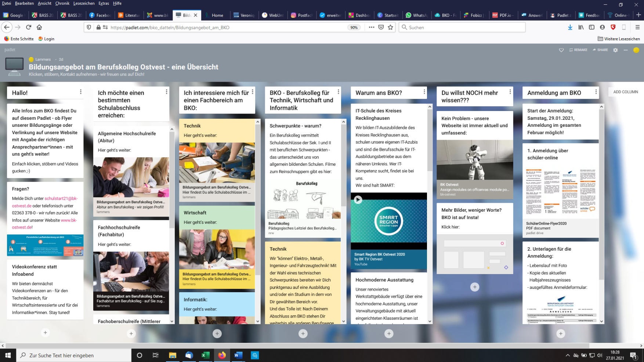Open the Extras menu
This screenshot has height=362, width=644.
[x=104, y=3]
